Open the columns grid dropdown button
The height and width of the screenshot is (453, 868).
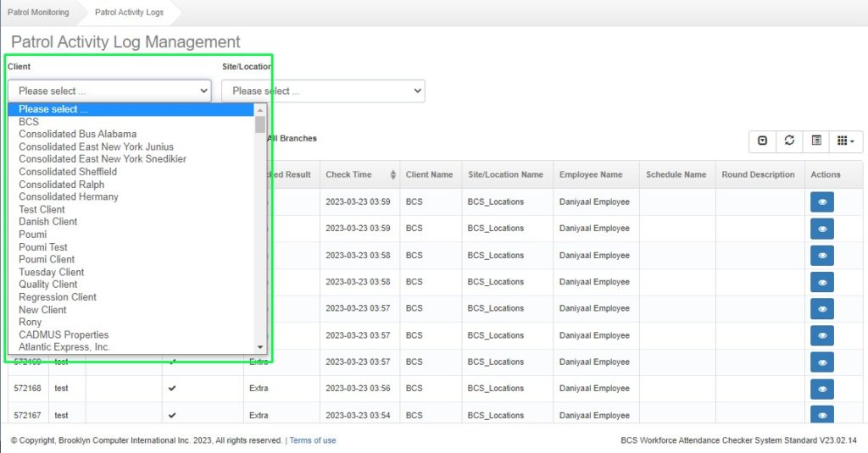[844, 141]
